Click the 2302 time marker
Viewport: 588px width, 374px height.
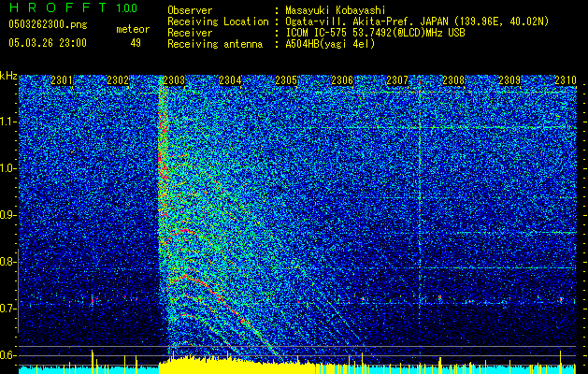[x=118, y=80]
